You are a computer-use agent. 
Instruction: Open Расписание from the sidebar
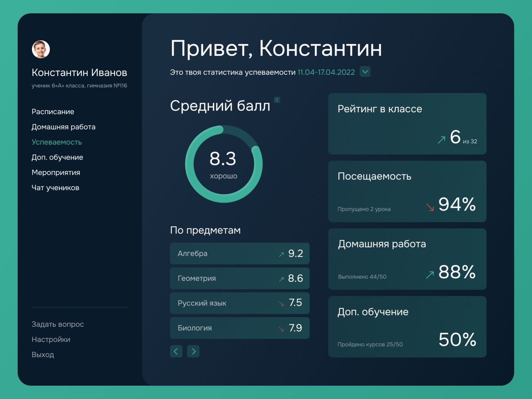click(x=52, y=111)
